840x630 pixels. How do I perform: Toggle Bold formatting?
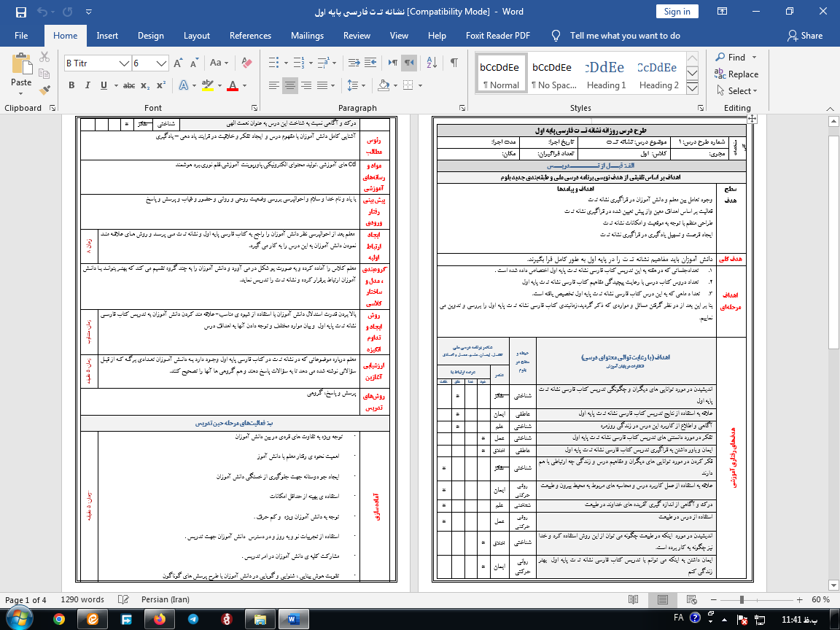(x=71, y=85)
